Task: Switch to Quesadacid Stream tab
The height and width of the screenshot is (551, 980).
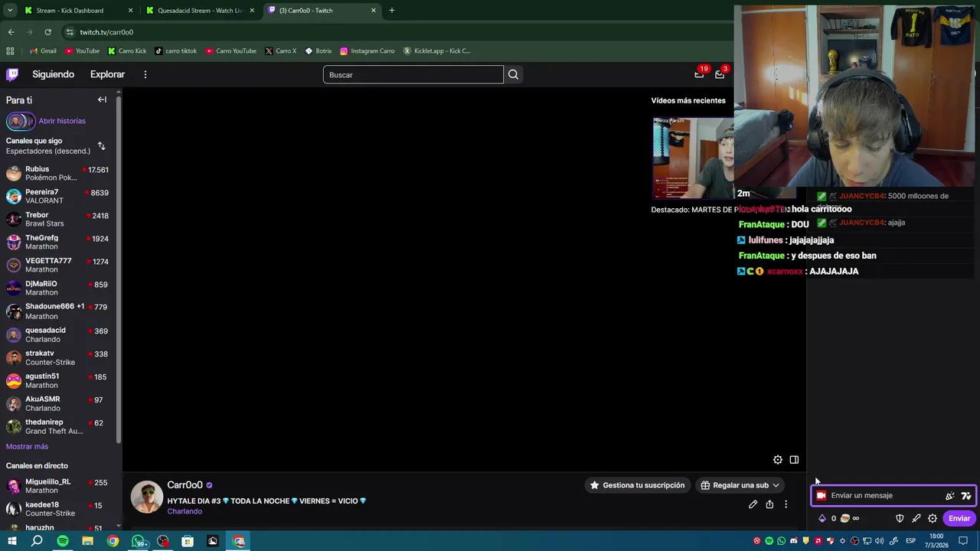Action: point(201,10)
